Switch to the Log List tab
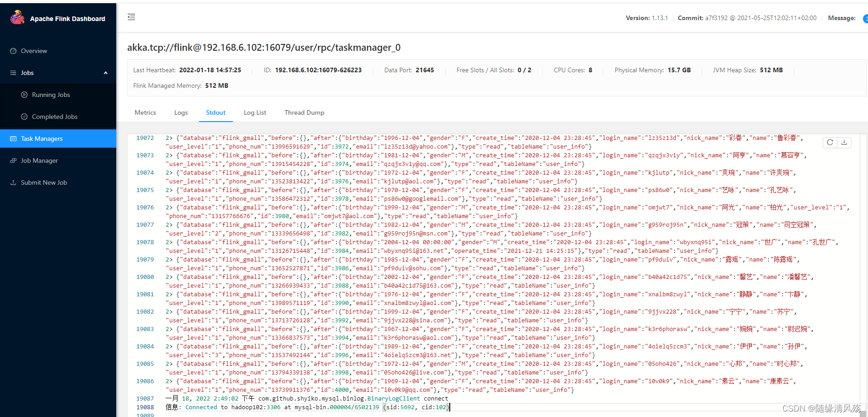Screen dimensions: 868x417 pos(255,112)
